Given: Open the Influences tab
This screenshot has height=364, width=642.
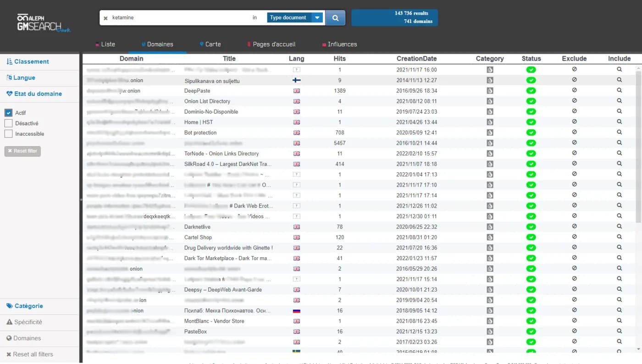Looking at the screenshot, I should pyautogui.click(x=339, y=44).
